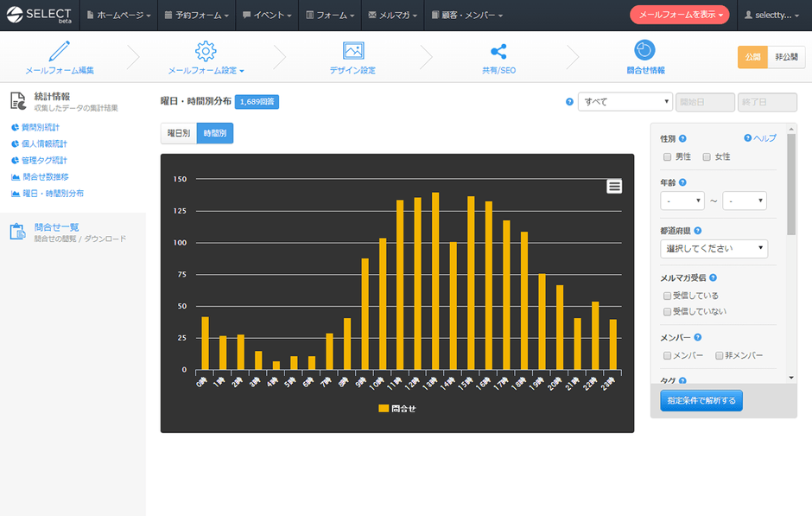The image size is (812, 516).
Task: Click the 共有/SEO share icon
Action: [498, 51]
